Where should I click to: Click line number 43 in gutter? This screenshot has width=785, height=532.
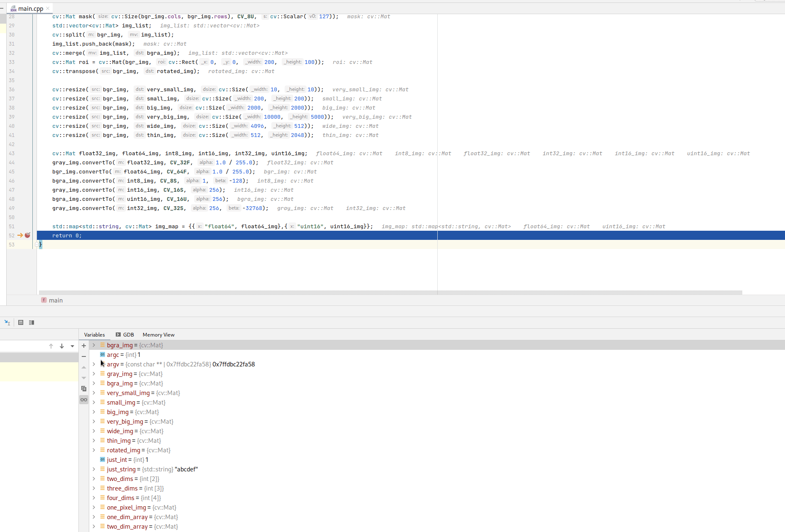point(12,154)
